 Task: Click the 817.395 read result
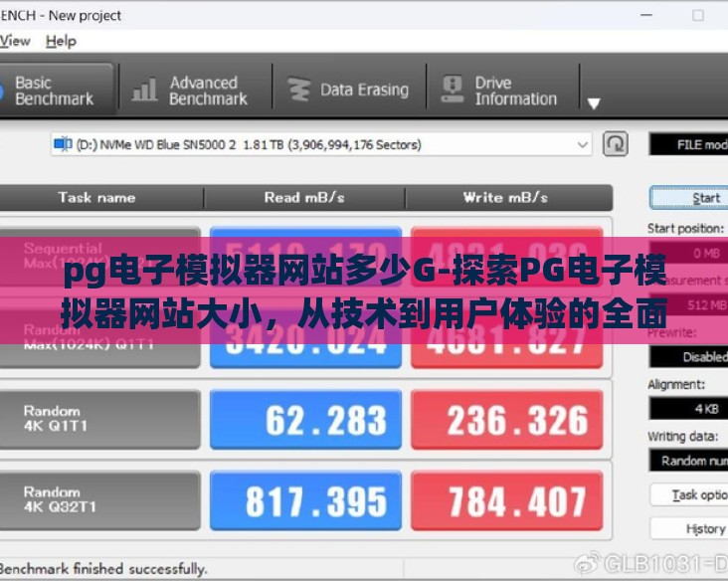point(305,500)
